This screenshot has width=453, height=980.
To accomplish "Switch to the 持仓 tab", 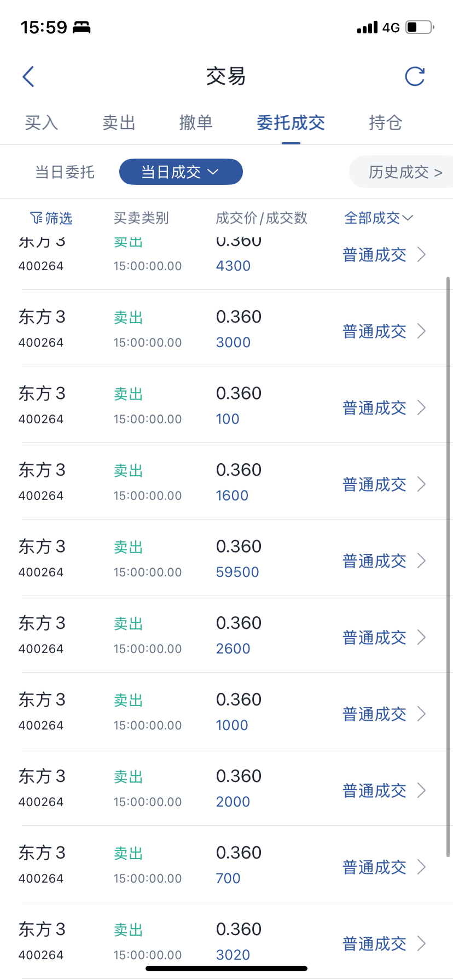I will coord(385,122).
